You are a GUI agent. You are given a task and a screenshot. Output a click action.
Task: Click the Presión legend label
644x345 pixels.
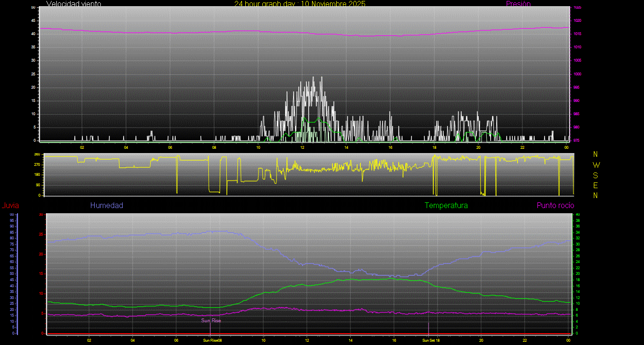tap(518, 4)
